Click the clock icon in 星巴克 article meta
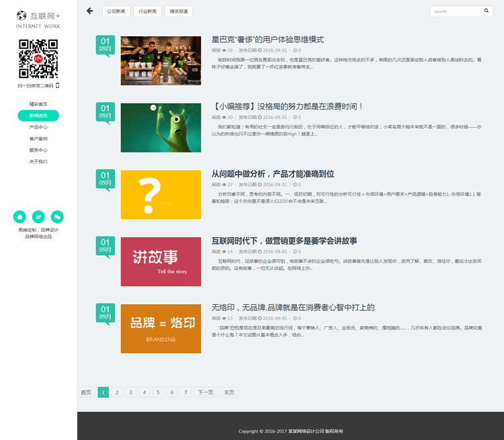The image size is (504, 440). coord(259,50)
